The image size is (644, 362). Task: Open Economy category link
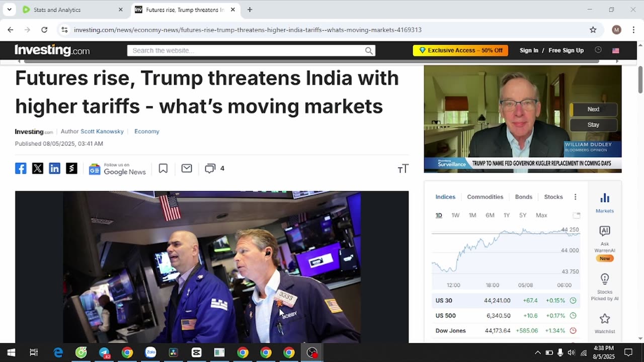[x=147, y=131]
